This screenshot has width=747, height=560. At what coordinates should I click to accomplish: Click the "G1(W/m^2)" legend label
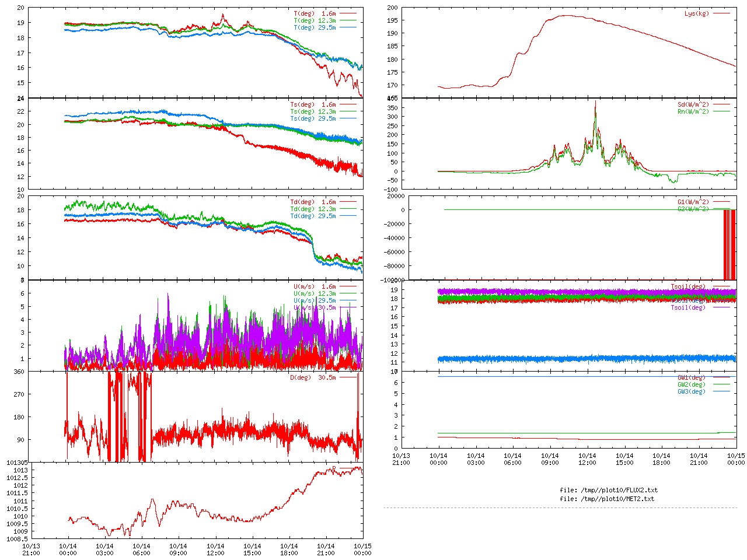point(693,202)
